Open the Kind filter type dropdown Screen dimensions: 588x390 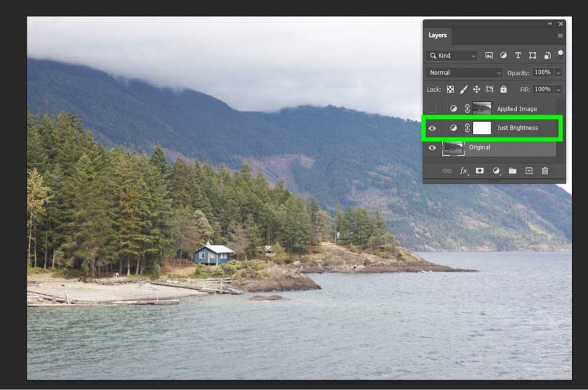[x=452, y=55]
